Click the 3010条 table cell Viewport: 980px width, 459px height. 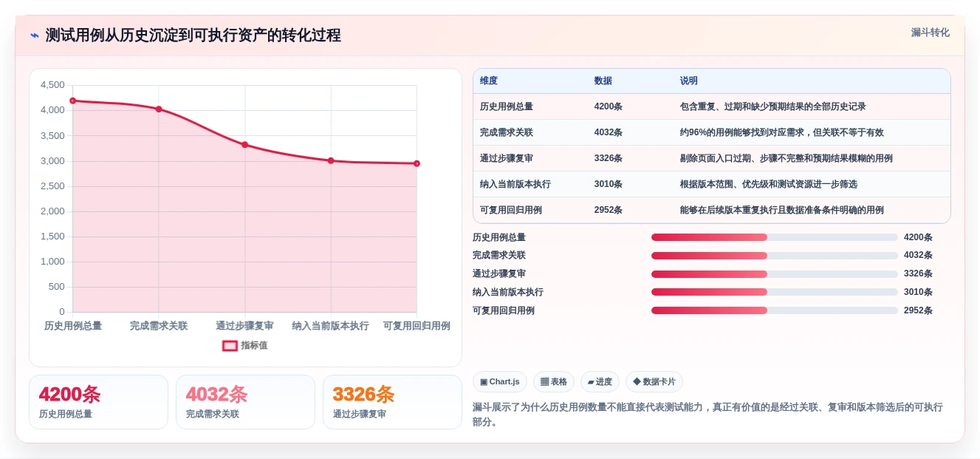tap(608, 184)
